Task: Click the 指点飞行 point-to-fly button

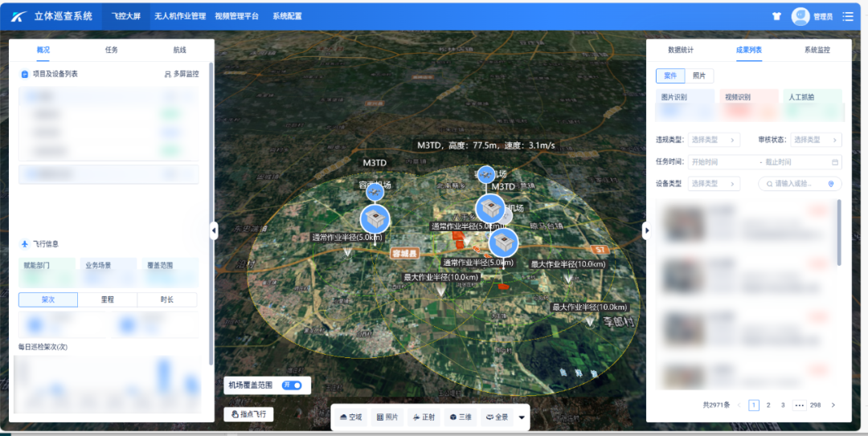Action: [248, 414]
